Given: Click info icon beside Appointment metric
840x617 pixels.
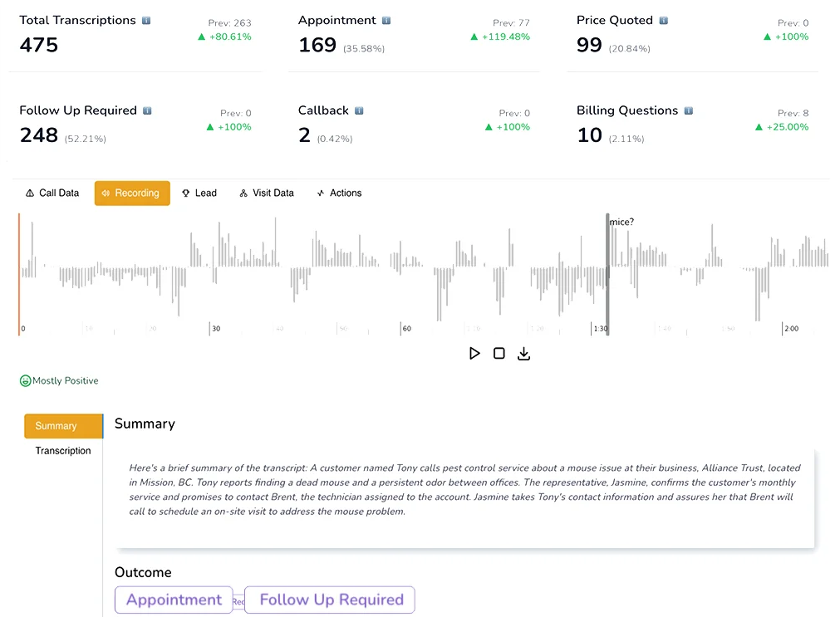Looking at the screenshot, I should 386,20.
